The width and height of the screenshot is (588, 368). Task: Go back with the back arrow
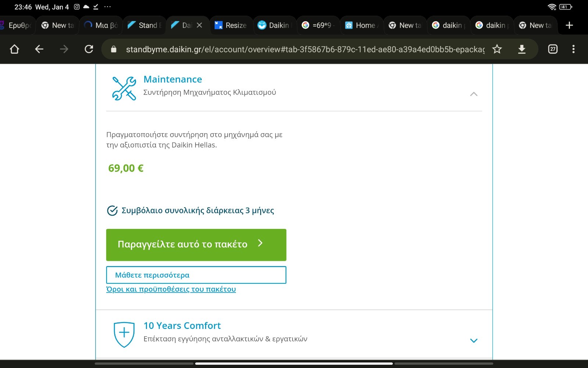(39, 49)
